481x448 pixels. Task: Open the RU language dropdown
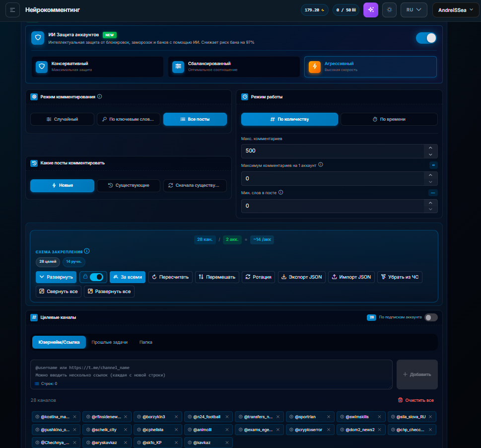414,10
